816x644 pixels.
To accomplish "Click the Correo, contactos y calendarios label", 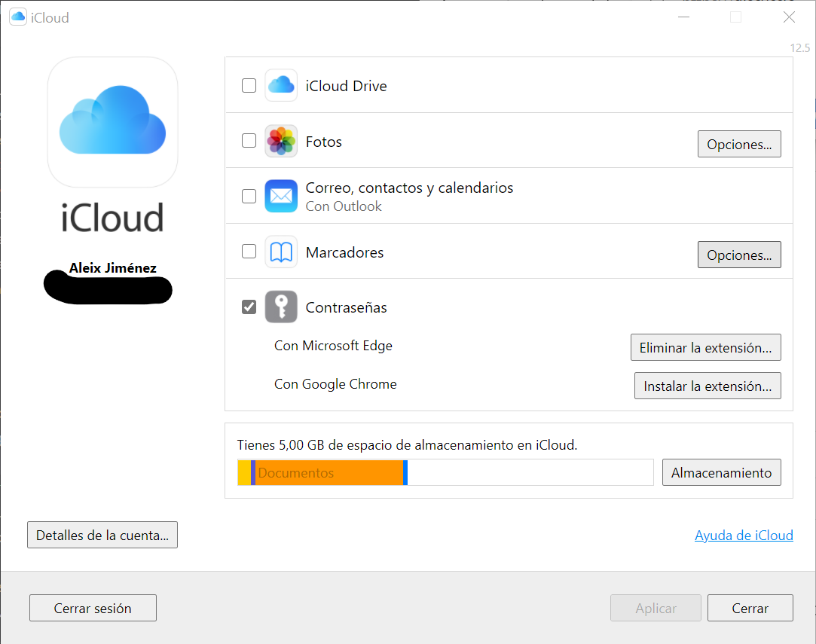I will pos(409,188).
